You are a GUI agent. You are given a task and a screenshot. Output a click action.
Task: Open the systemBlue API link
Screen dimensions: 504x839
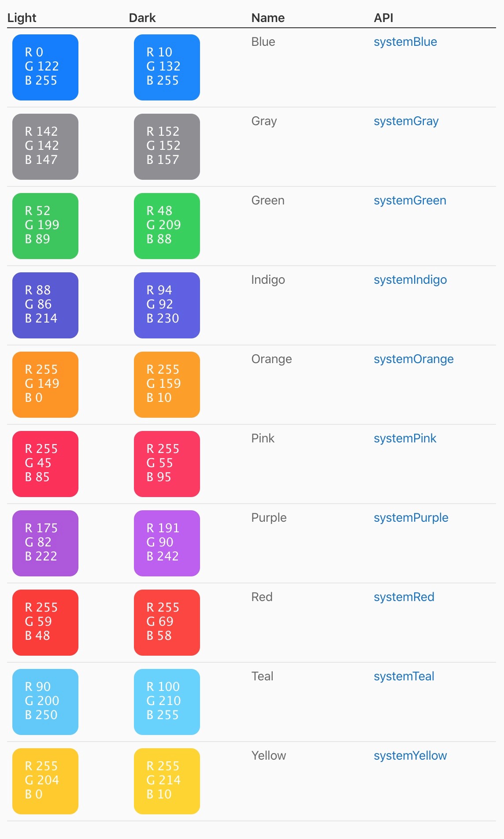pos(405,42)
